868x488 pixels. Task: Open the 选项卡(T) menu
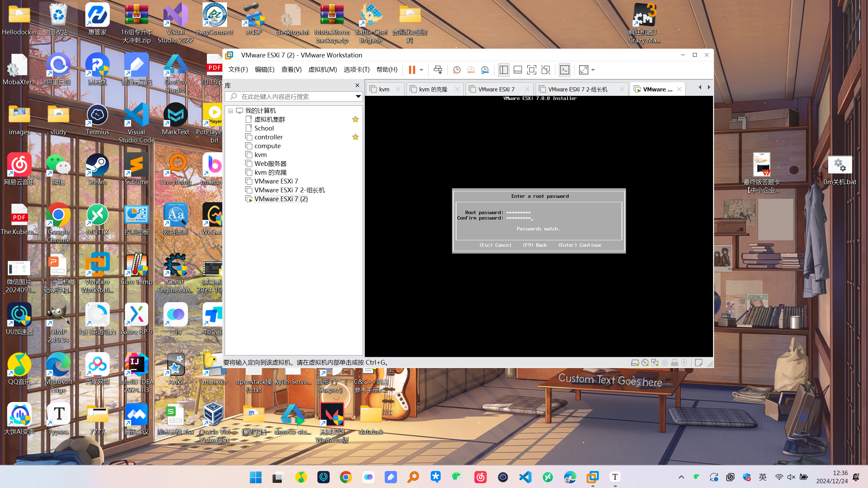[357, 70]
